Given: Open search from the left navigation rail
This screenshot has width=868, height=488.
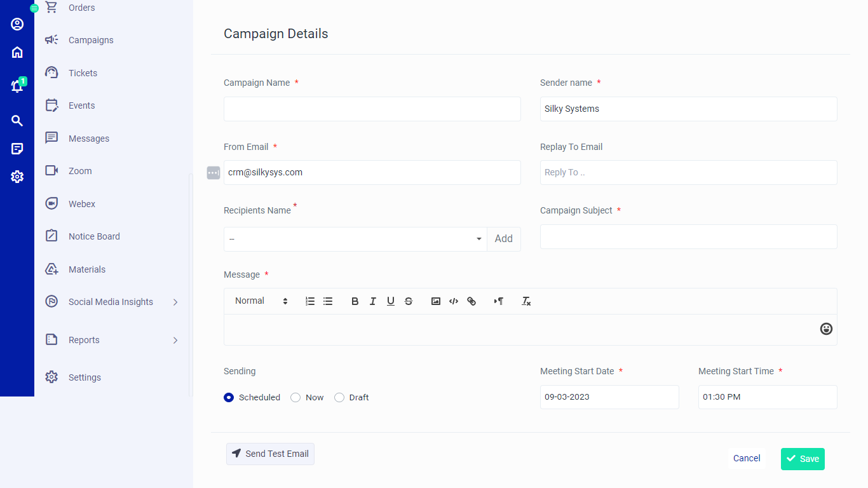Looking at the screenshot, I should [17, 120].
